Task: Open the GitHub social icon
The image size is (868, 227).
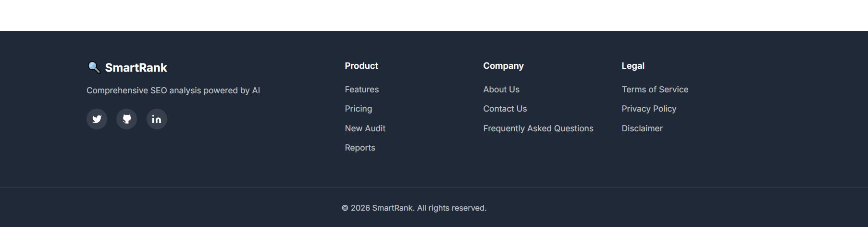Action: point(127,119)
